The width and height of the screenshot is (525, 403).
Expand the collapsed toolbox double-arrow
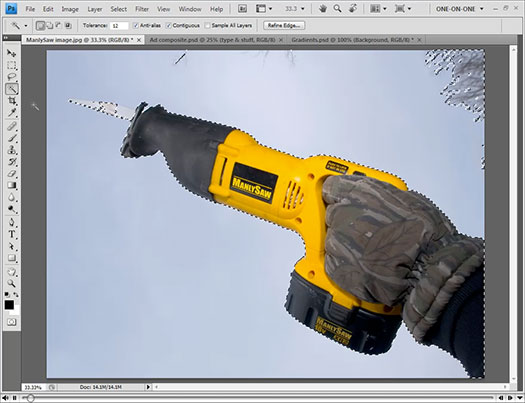point(6,38)
